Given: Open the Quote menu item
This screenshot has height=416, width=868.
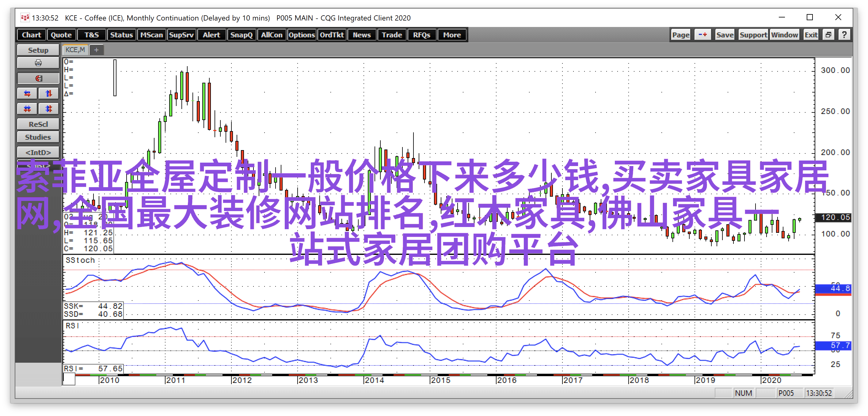Looking at the screenshot, I should coord(61,35).
